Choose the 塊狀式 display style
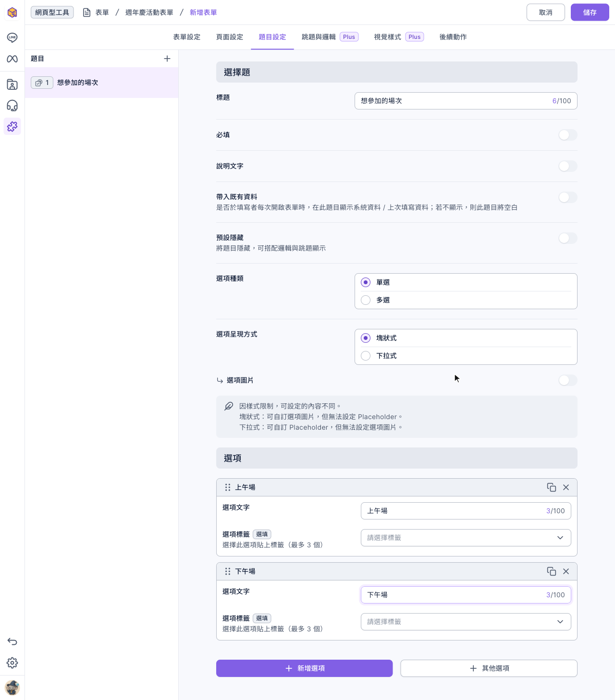615x700 pixels. click(366, 338)
